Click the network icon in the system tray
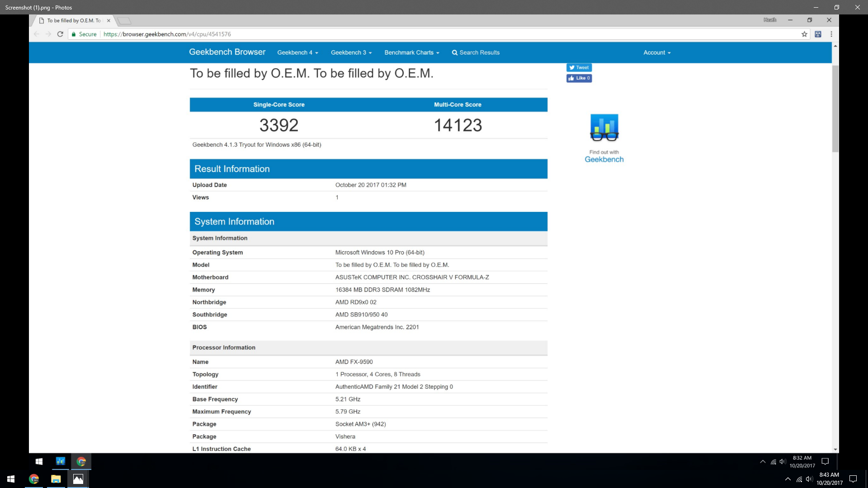The image size is (868, 488). coord(799,479)
